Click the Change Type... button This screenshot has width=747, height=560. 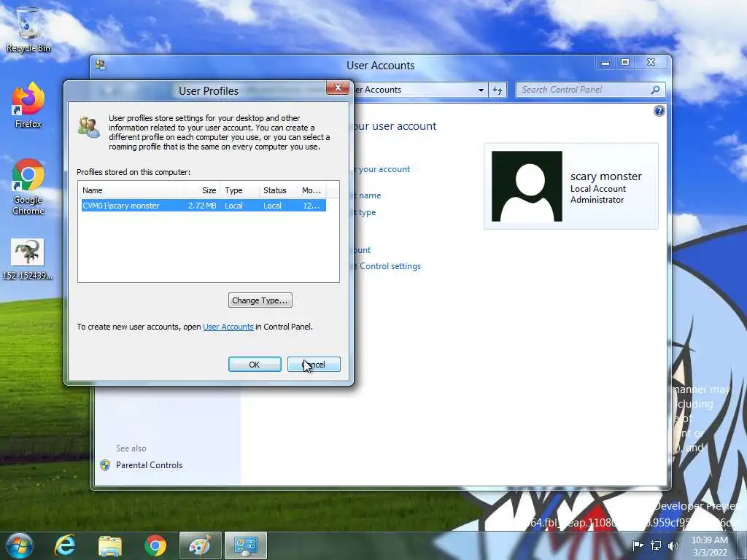click(x=260, y=300)
